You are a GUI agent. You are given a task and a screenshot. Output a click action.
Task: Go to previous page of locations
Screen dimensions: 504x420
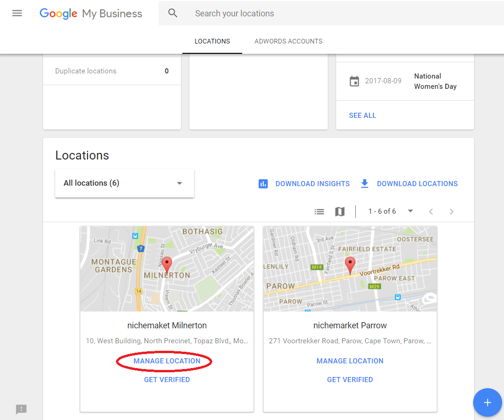(x=431, y=211)
